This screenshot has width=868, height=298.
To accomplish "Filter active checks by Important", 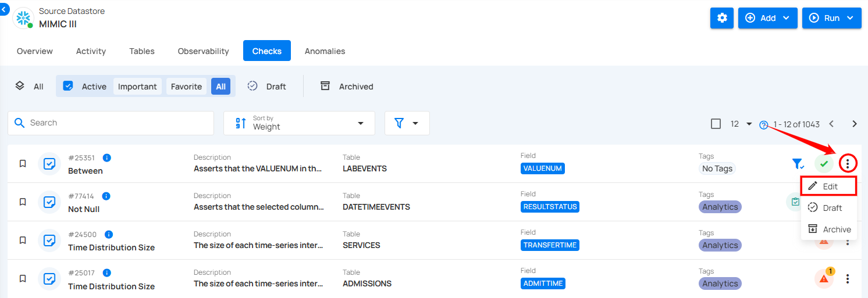I will pyautogui.click(x=137, y=87).
